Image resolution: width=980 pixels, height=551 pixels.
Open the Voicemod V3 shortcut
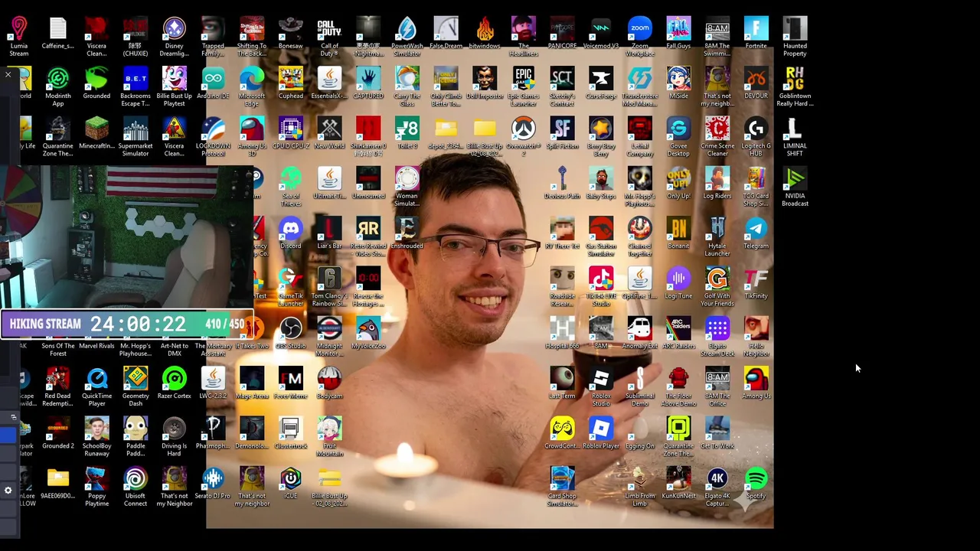(x=601, y=34)
